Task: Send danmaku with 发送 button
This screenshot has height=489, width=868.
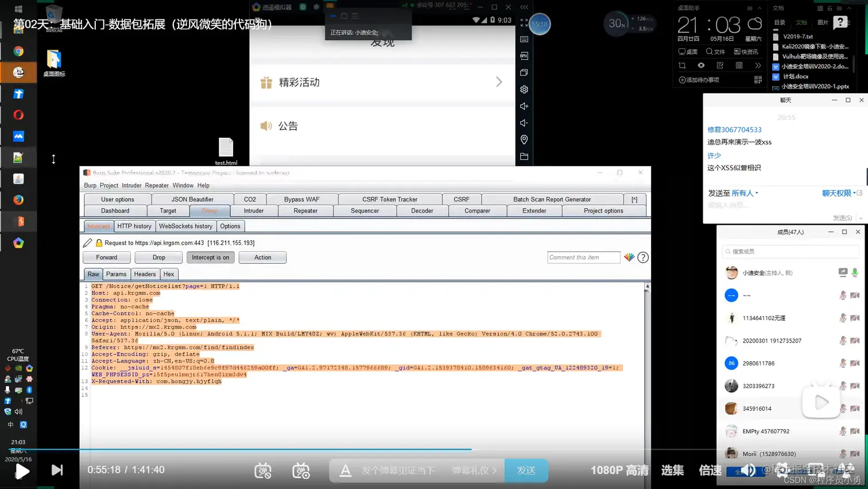Action: pyautogui.click(x=526, y=471)
